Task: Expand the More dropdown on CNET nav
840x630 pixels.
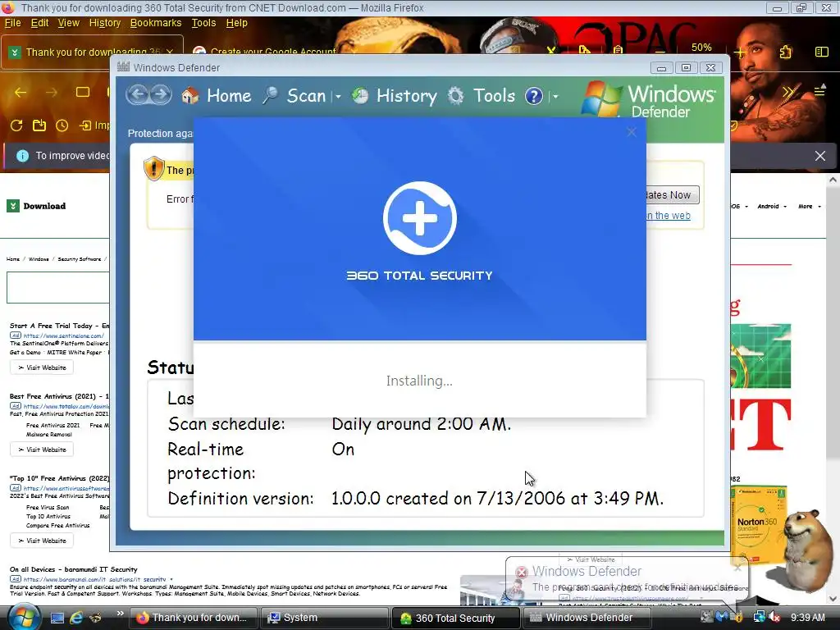Action: click(810, 206)
